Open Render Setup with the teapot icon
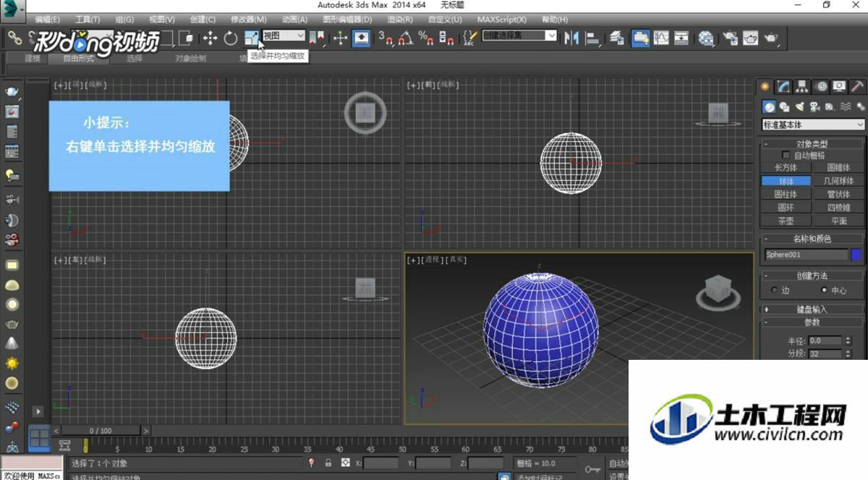Screen dimensions: 868x480 [731, 38]
